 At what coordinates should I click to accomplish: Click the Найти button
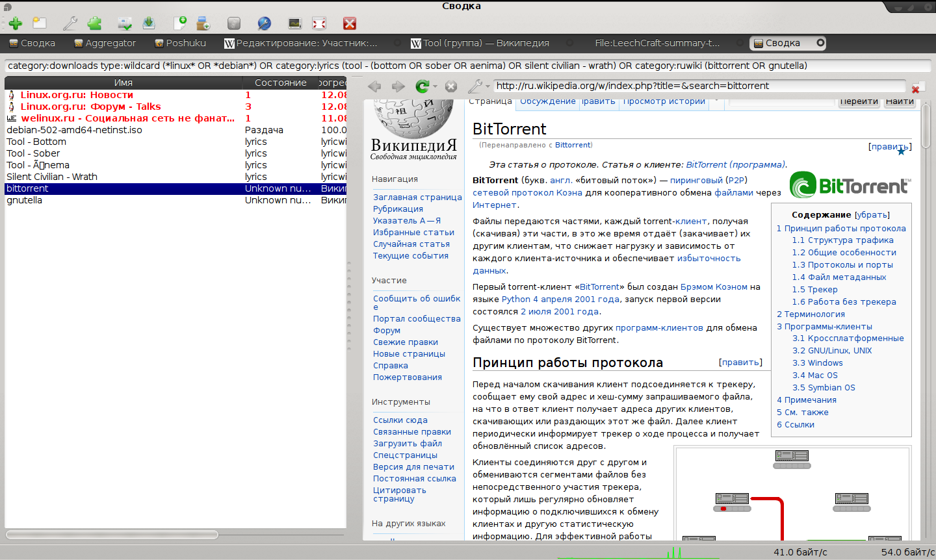pos(900,101)
